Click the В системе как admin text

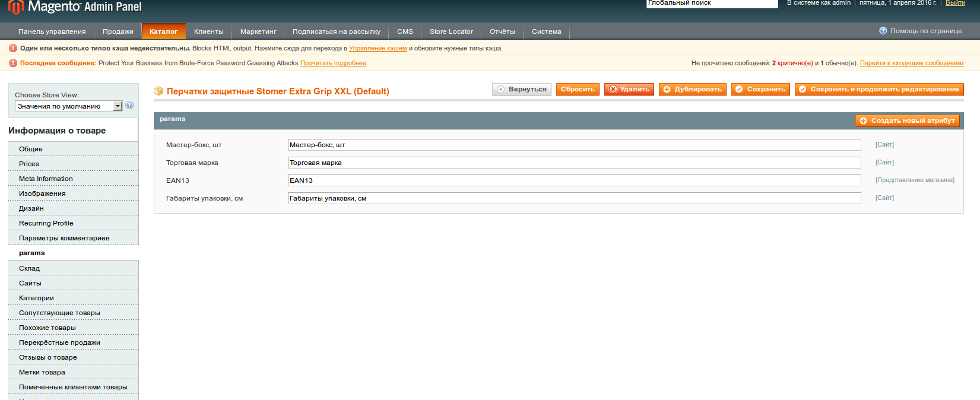[x=819, y=3]
